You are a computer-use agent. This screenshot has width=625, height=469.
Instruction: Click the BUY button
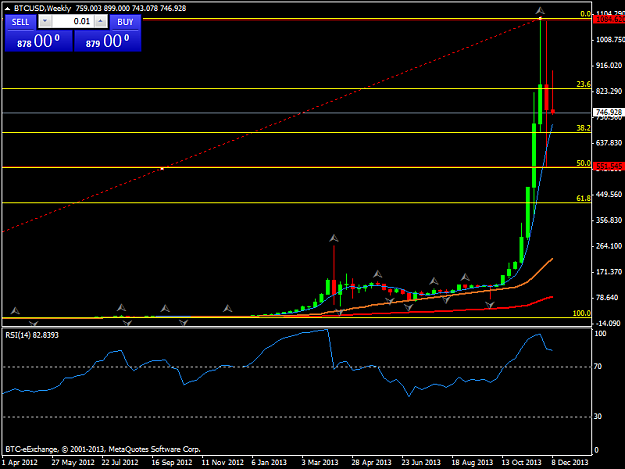(125, 22)
